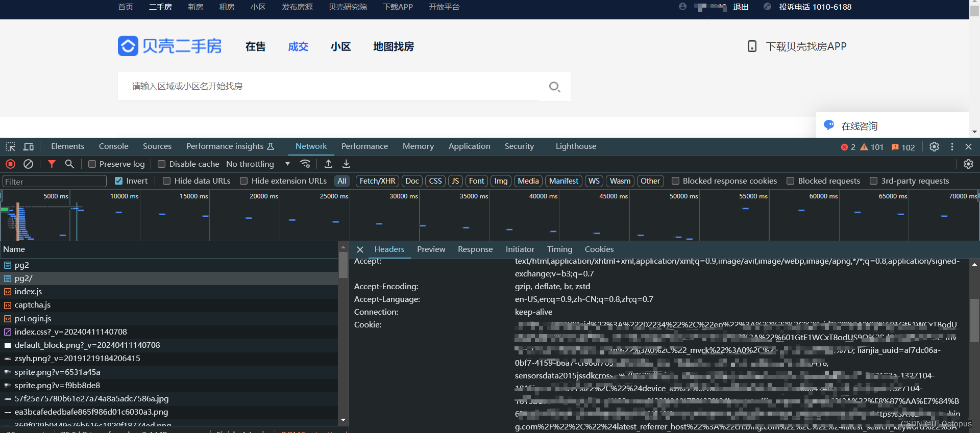
Task: Close the DevTools panel
Action: point(968,146)
